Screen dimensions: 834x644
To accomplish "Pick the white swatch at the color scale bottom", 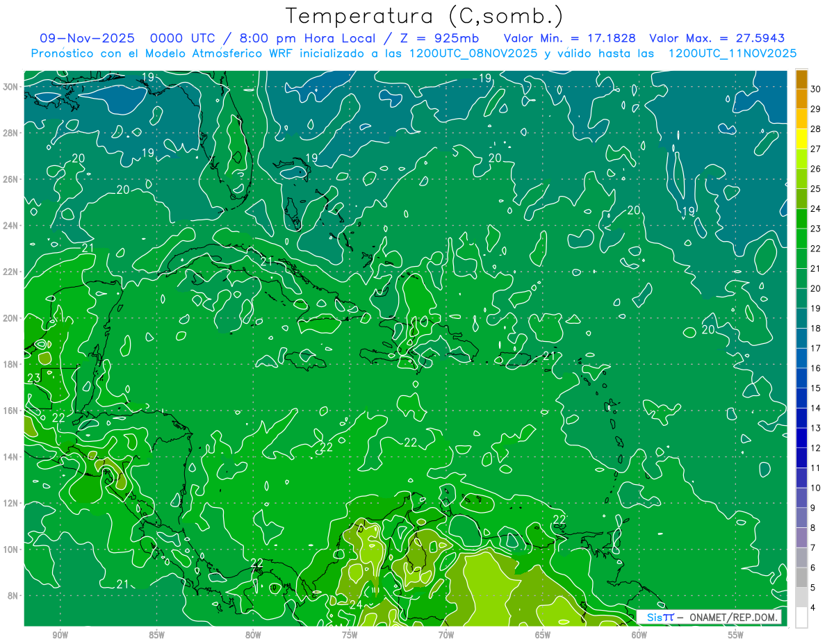I will [x=802, y=618].
